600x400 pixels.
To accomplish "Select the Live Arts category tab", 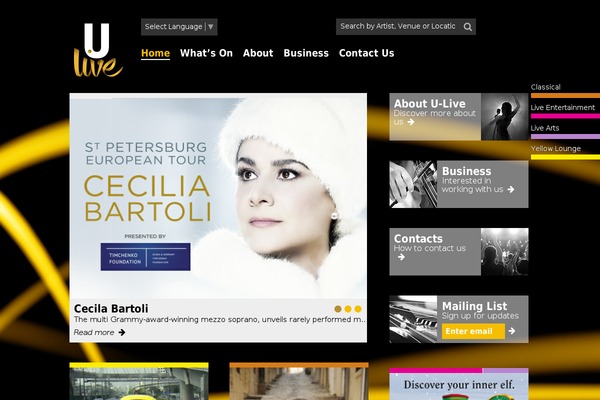I will coord(565,131).
